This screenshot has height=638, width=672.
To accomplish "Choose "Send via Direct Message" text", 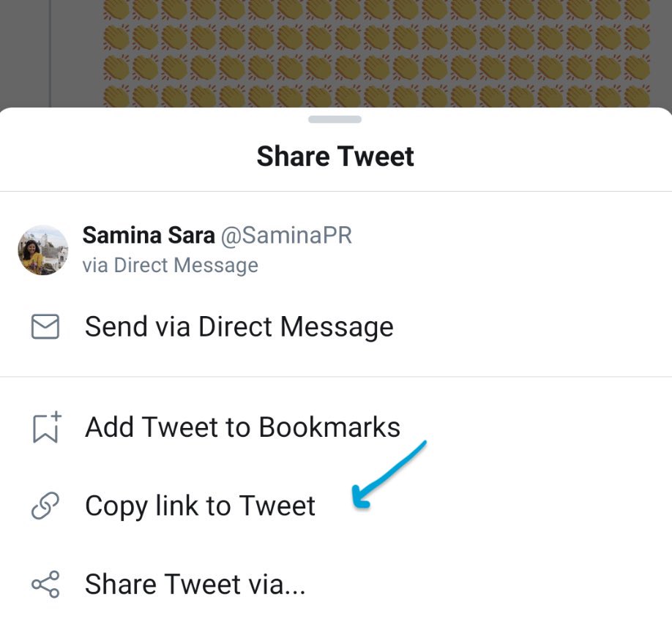I will (239, 327).
